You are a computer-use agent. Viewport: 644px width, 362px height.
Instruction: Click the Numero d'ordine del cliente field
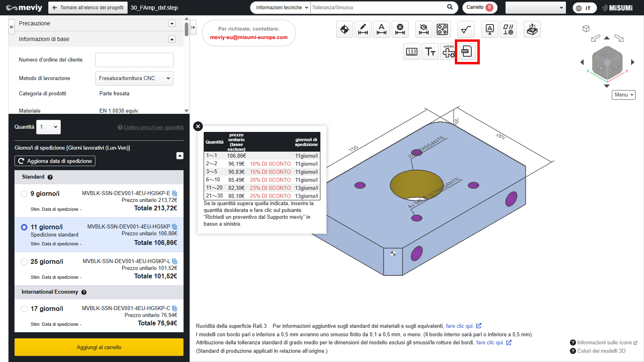click(134, 60)
